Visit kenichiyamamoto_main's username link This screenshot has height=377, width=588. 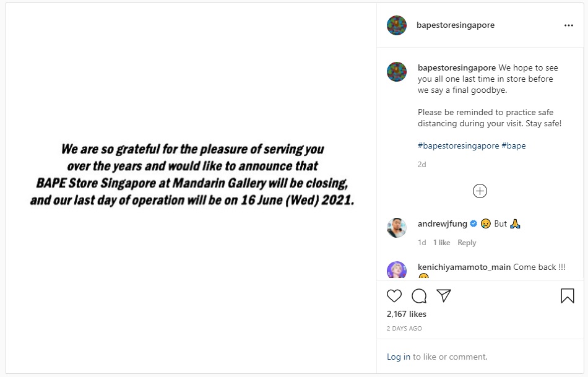click(x=464, y=267)
